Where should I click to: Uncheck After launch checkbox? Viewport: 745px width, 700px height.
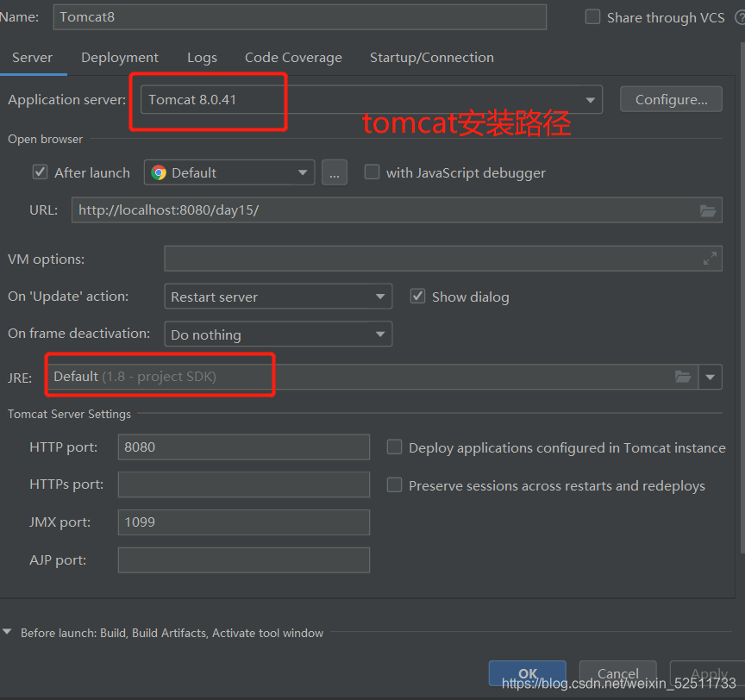click(40, 172)
